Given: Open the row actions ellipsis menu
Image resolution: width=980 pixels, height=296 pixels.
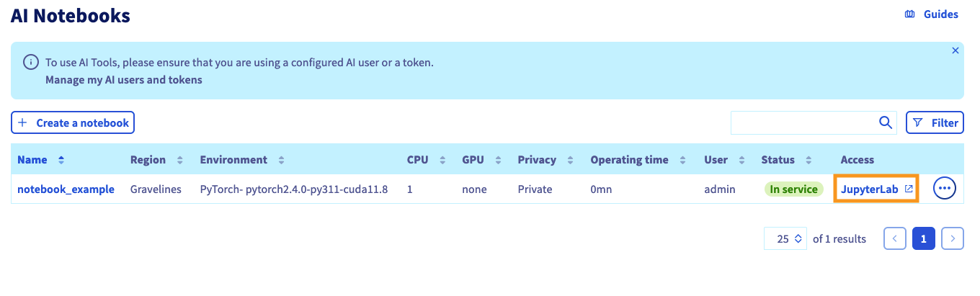Looking at the screenshot, I should point(945,189).
